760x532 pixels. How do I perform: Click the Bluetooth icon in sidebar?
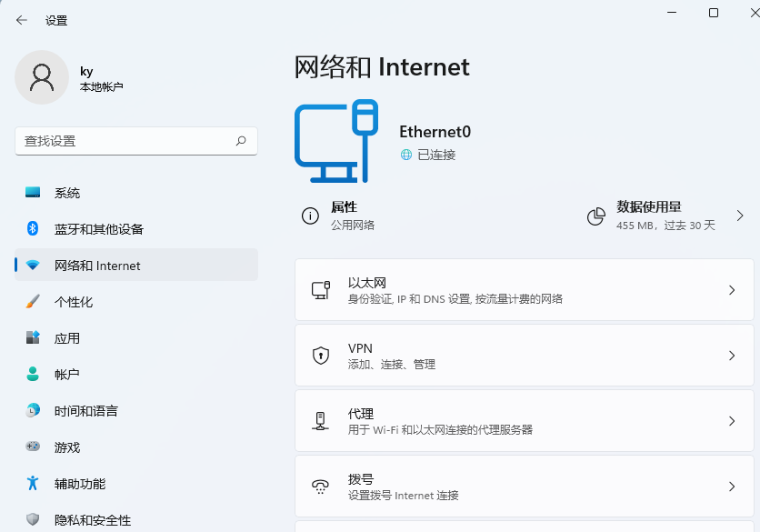34,229
